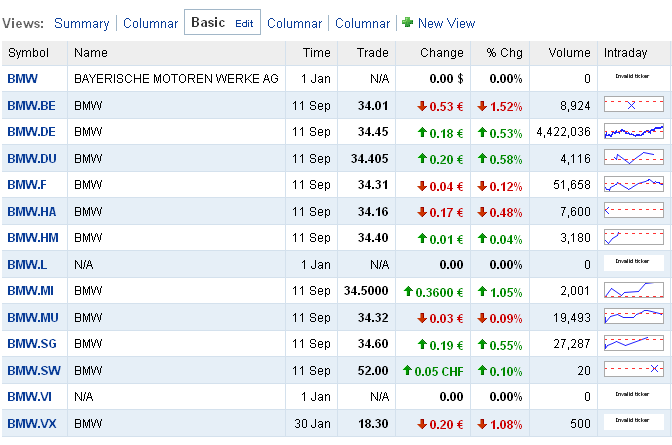Click Edit on the Basic view
This screenshot has width=672, height=445.
click(244, 24)
